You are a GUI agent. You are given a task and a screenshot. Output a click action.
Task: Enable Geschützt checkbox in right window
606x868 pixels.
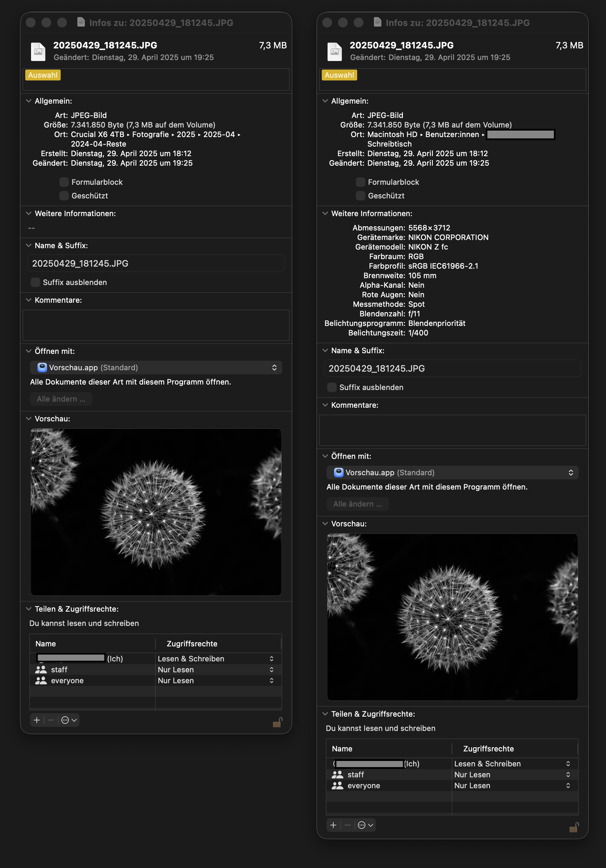[360, 196]
